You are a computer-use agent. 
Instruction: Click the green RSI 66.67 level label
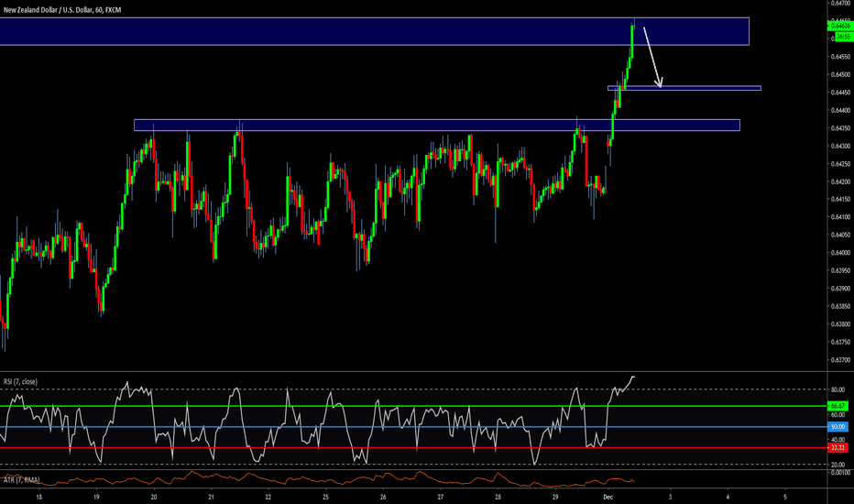tap(838, 406)
